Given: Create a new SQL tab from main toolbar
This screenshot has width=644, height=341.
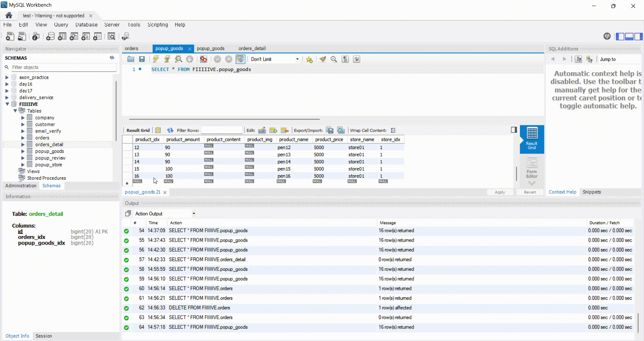Looking at the screenshot, I should point(10,36).
